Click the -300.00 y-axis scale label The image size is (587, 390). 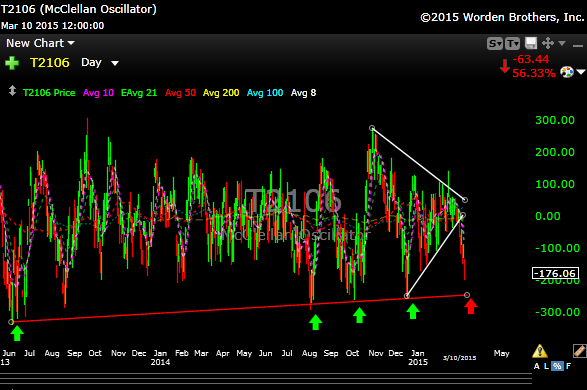pos(557,312)
